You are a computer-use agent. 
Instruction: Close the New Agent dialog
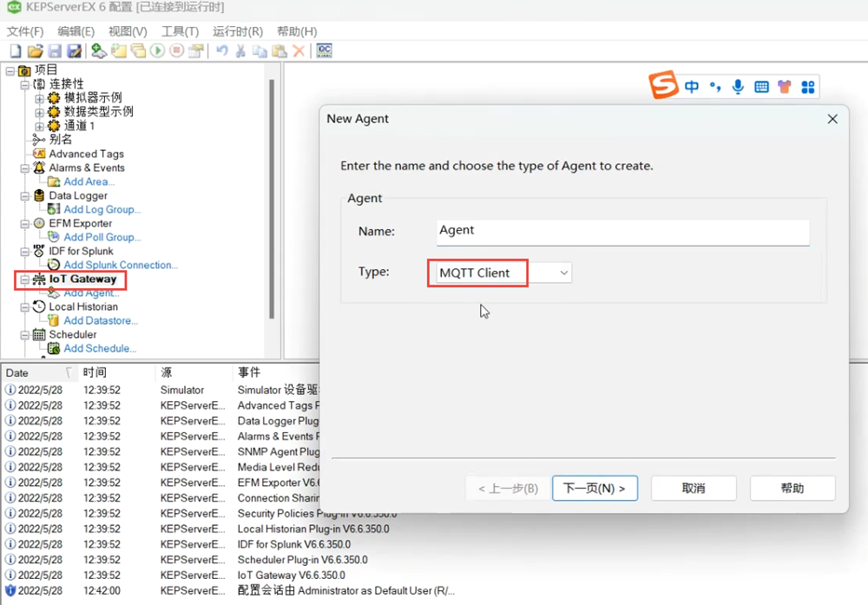pos(832,119)
